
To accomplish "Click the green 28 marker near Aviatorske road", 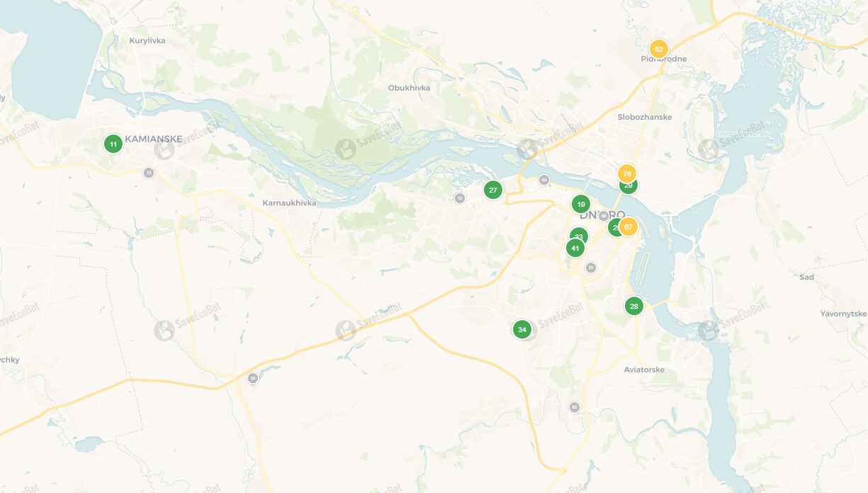I will point(634,306).
